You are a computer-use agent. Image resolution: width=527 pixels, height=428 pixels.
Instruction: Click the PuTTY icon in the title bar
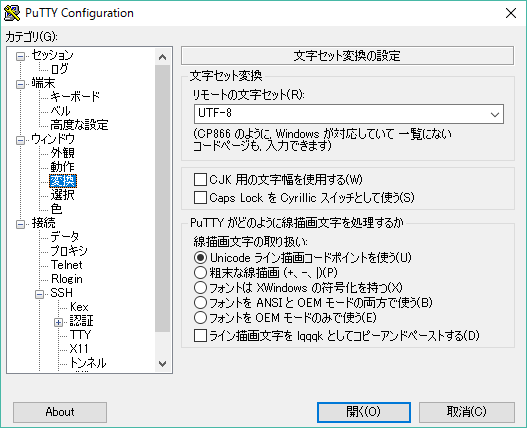click(x=12, y=13)
